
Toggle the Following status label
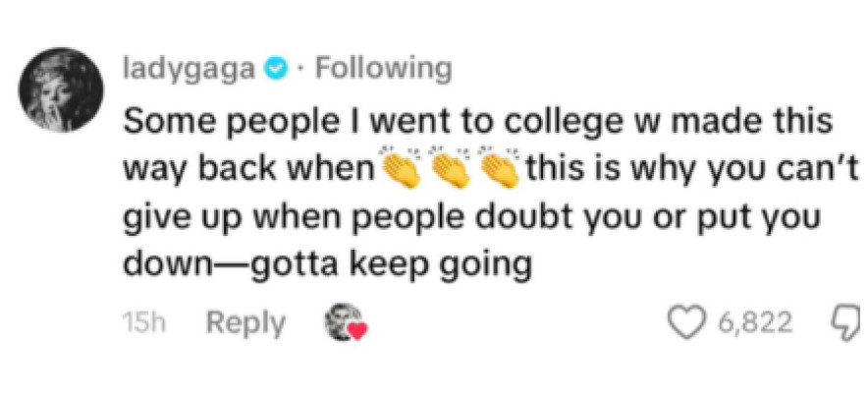[381, 69]
